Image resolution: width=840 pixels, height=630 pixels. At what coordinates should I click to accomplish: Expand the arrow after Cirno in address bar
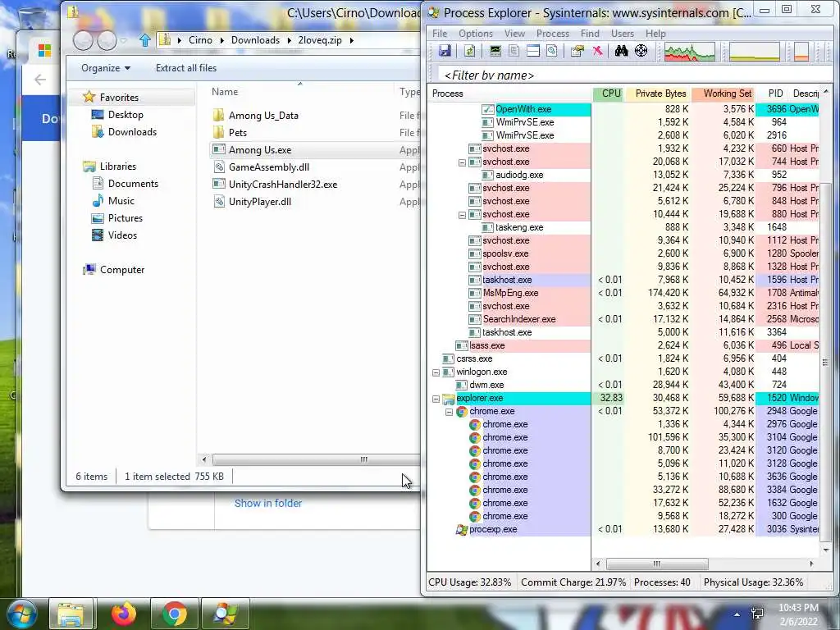point(221,40)
